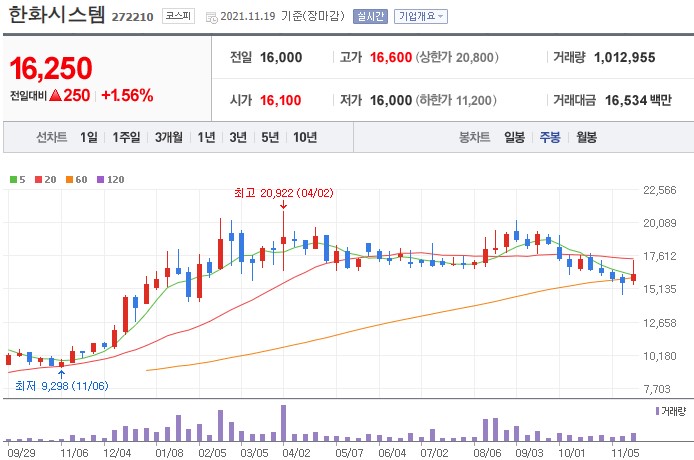Screen dimensions: 694x460
Task: Click the 11/05 date axis label
Action: [x=625, y=453]
